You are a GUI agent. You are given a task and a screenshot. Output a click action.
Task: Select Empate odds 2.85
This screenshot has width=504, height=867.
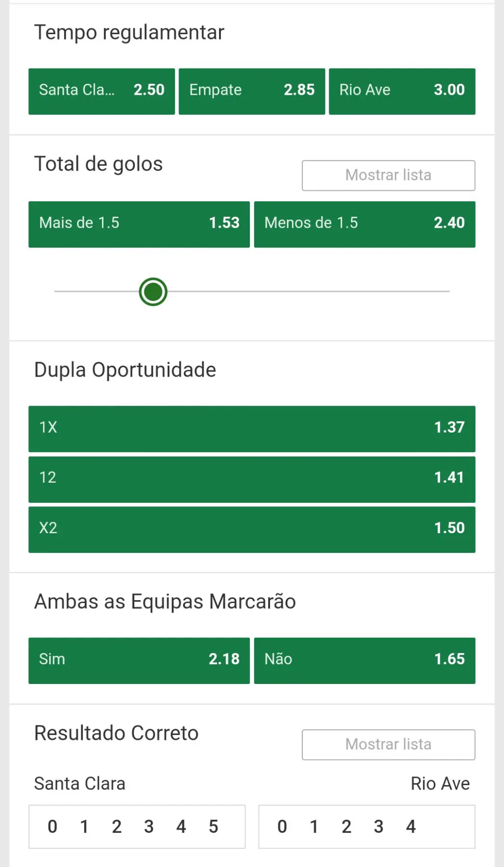click(252, 92)
